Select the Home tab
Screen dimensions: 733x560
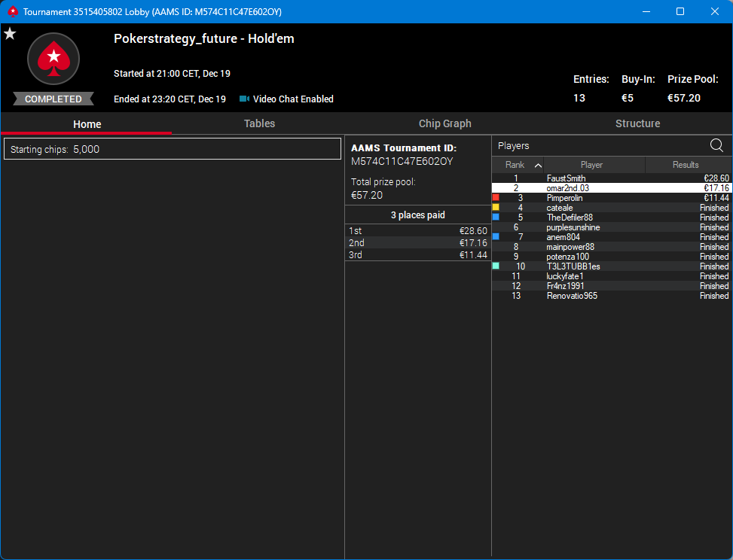[87, 123]
